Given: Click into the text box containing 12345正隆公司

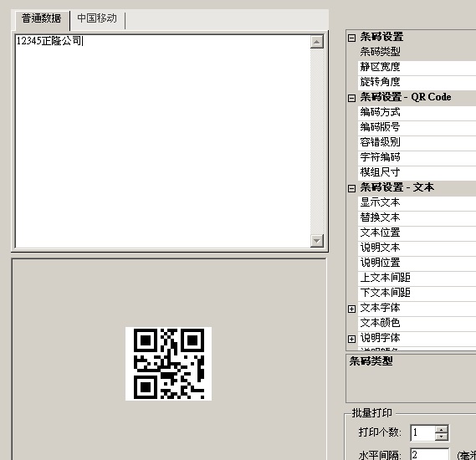Looking at the screenshot, I should point(163,141).
